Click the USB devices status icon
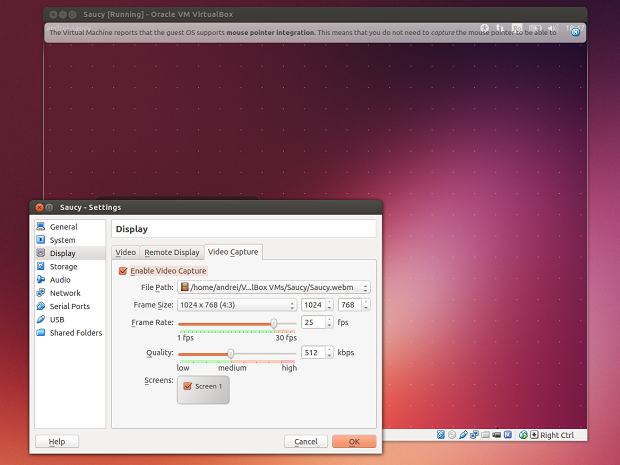620x465 pixels. (463, 435)
